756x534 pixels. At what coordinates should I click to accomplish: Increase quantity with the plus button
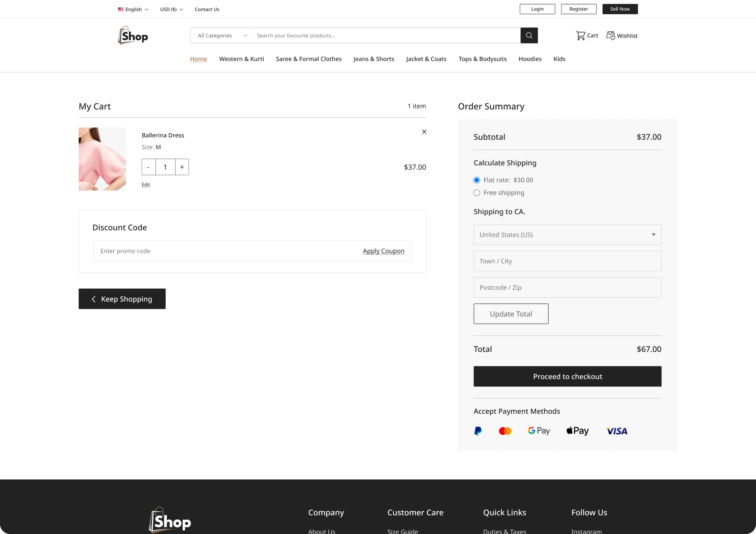point(182,167)
